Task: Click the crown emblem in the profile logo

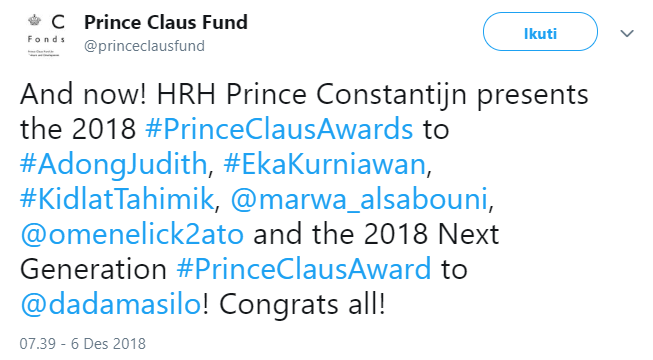Action: tap(35, 20)
